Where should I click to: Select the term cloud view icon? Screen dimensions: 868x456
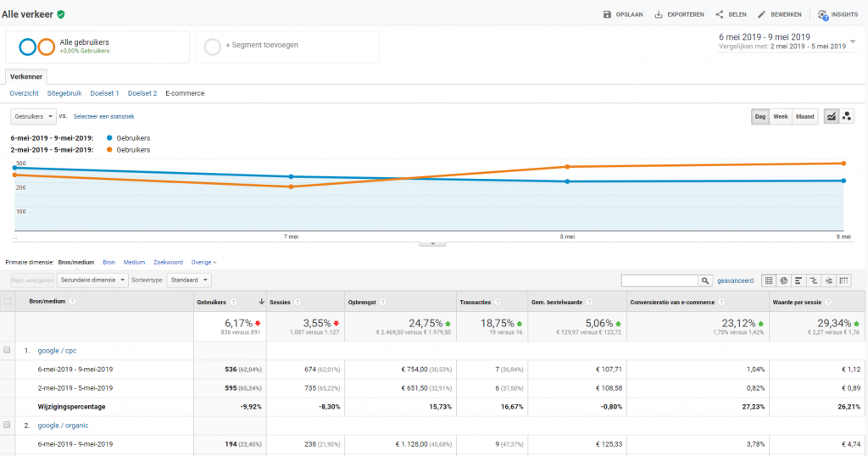(x=828, y=281)
